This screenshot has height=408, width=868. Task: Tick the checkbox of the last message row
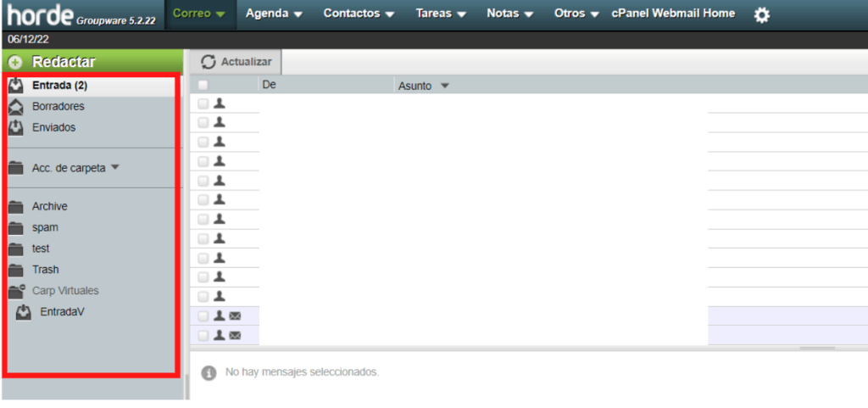(x=203, y=336)
